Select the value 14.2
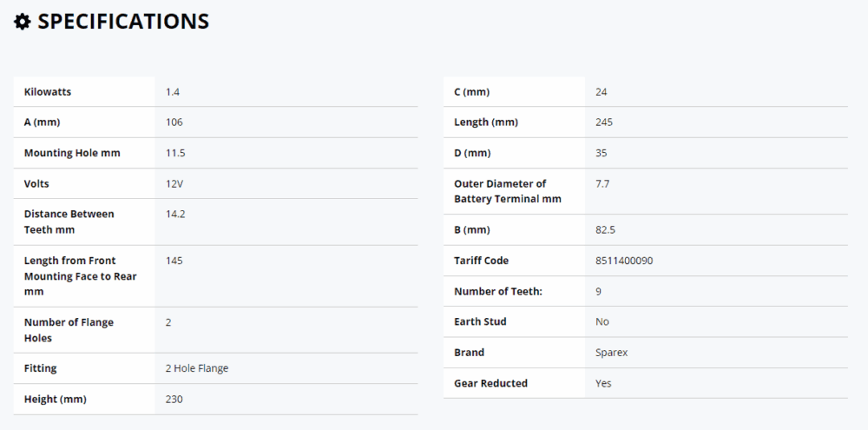This screenshot has width=868, height=430. pyautogui.click(x=175, y=214)
